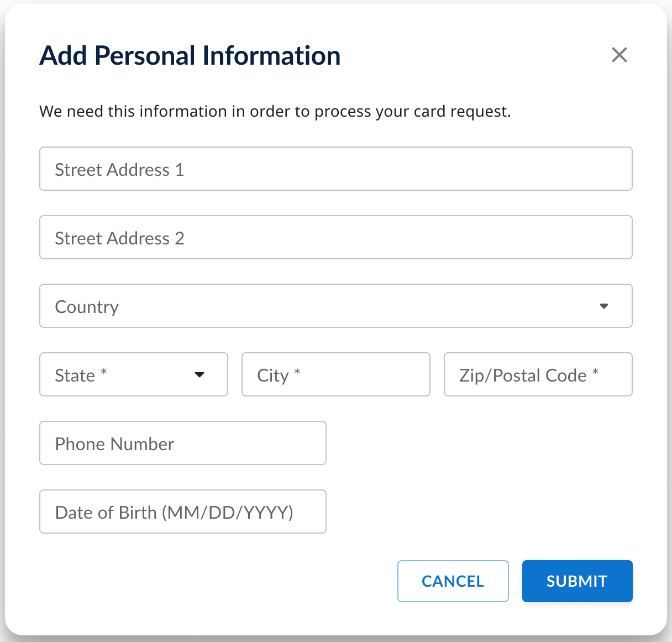Viewport: 672px width, 642px height.
Task: Click the Date of Birth input
Action: click(182, 511)
